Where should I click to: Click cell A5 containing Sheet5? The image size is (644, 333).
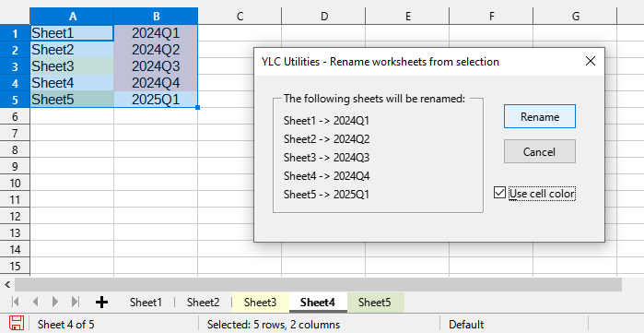click(72, 100)
